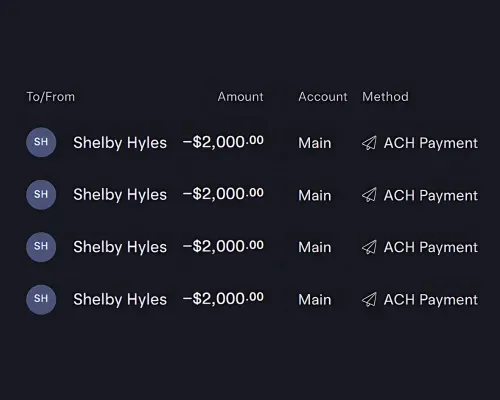
Task: Click the paper plane icon in third row
Action: tap(369, 247)
